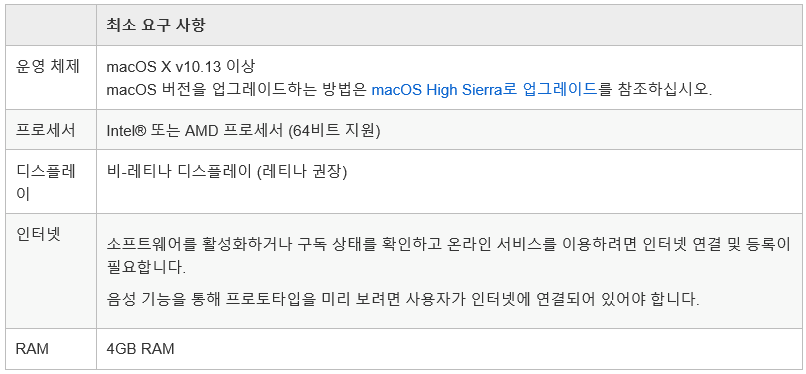Image resolution: width=806 pixels, height=374 pixels.
Task: Select the 운영 체제 row label
Action: [48, 67]
